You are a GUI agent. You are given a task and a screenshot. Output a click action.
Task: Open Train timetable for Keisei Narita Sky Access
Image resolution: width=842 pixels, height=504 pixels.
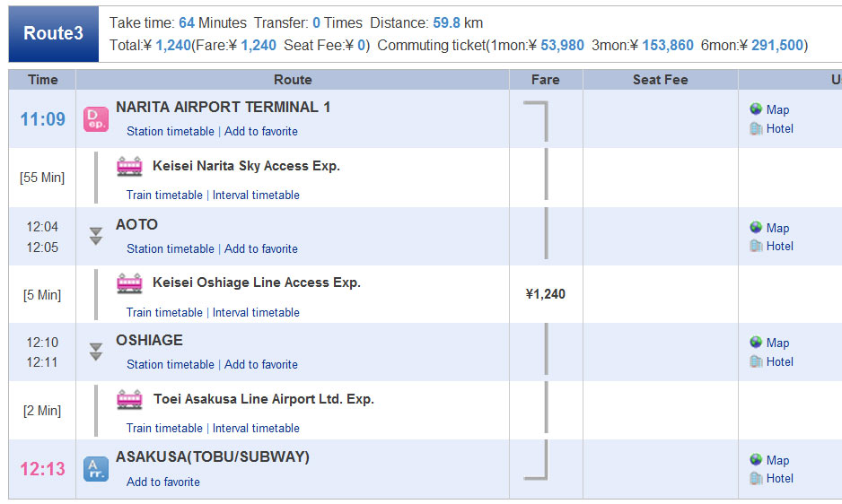[x=164, y=196]
